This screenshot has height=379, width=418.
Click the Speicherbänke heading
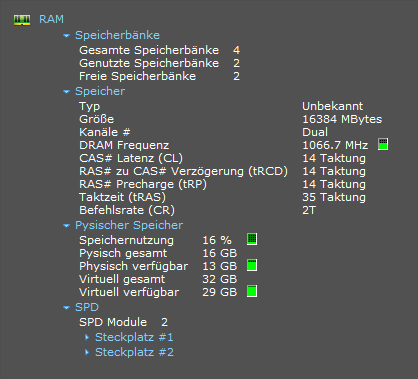(117, 35)
